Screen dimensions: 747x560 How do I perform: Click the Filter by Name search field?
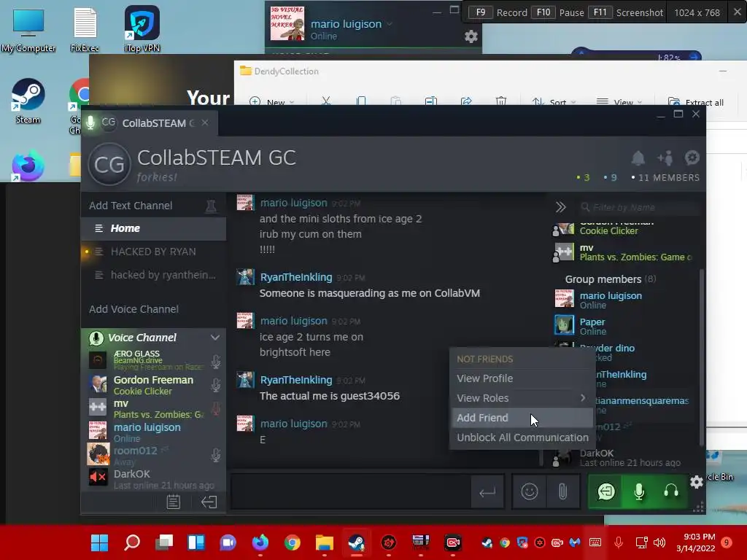pos(639,207)
